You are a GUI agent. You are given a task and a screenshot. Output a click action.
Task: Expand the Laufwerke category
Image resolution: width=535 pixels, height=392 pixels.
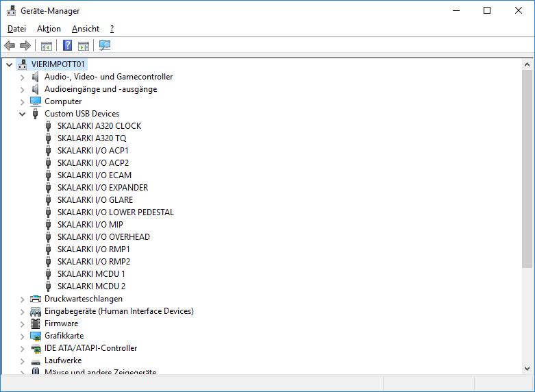click(x=23, y=361)
